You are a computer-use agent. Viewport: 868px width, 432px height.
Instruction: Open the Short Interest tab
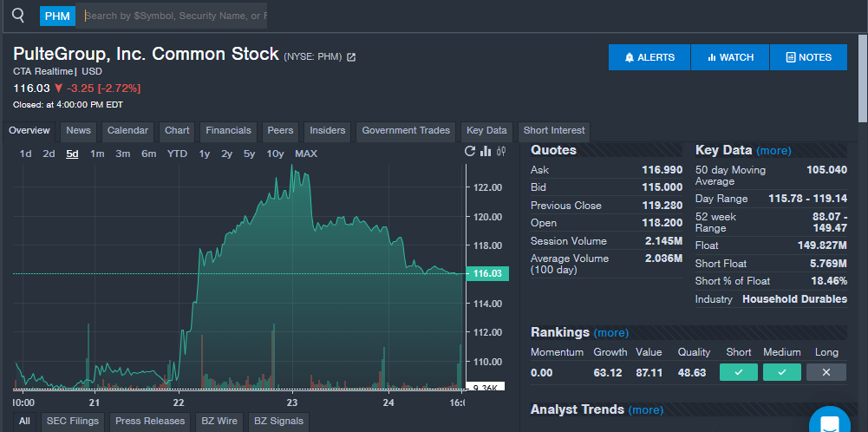[554, 131]
